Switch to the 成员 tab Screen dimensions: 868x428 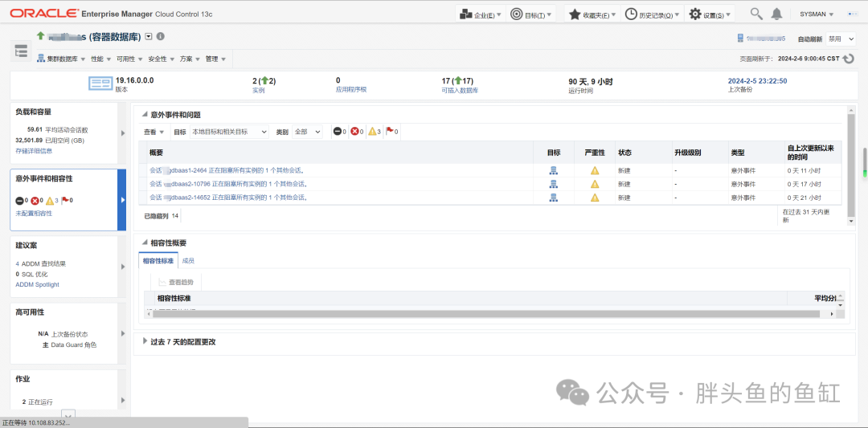pyautogui.click(x=188, y=260)
